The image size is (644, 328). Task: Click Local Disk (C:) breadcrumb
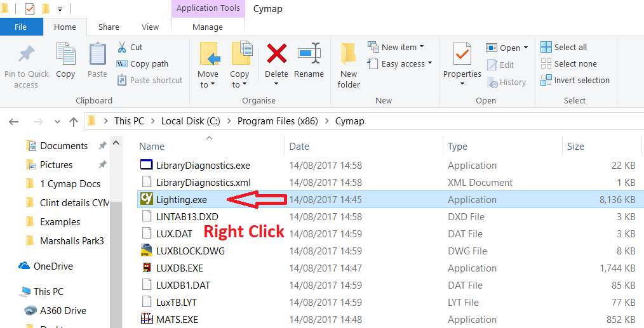pyautogui.click(x=191, y=121)
